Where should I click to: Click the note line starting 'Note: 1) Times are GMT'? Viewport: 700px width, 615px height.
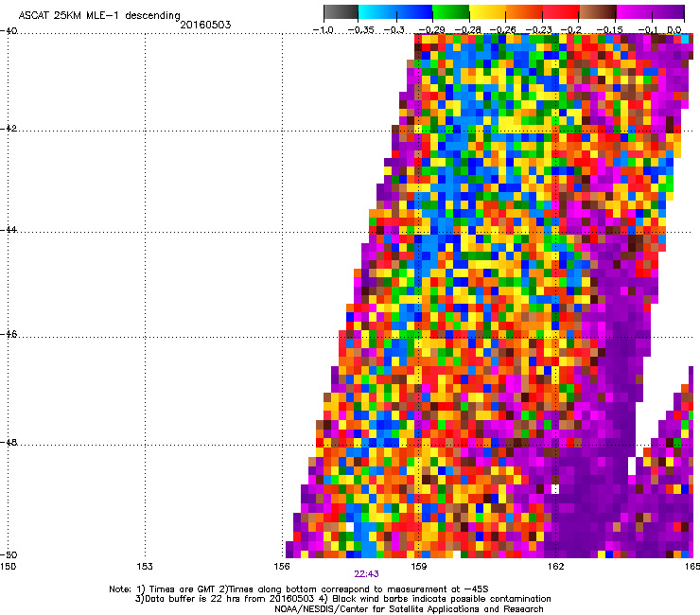[299, 589]
